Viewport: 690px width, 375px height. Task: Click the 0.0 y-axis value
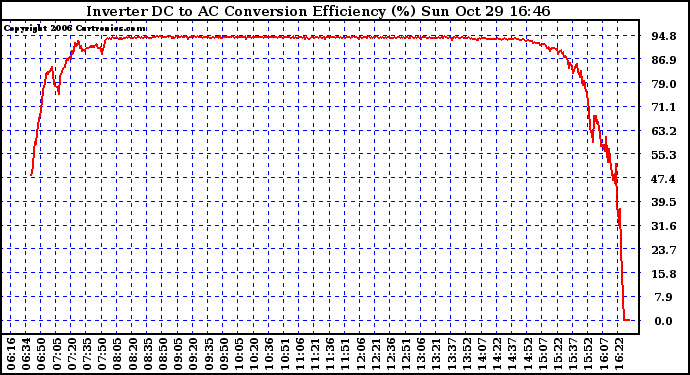664,321
